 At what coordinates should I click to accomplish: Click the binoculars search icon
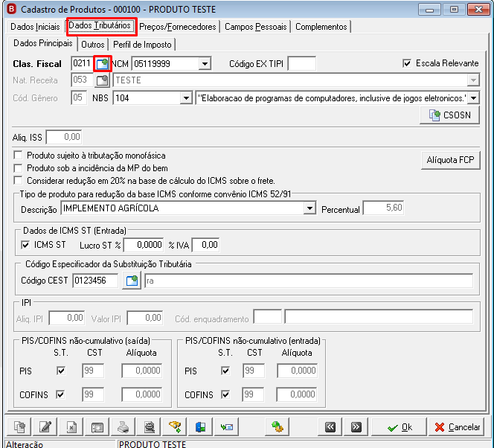pyautogui.click(x=175, y=427)
